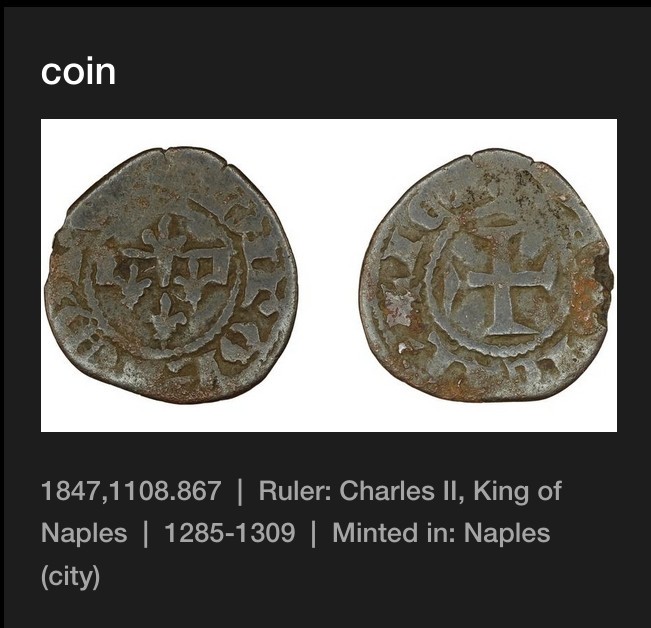This screenshot has width=651, height=628.
Task: Click the chipped edge of the right coin
Action: click(x=603, y=274)
